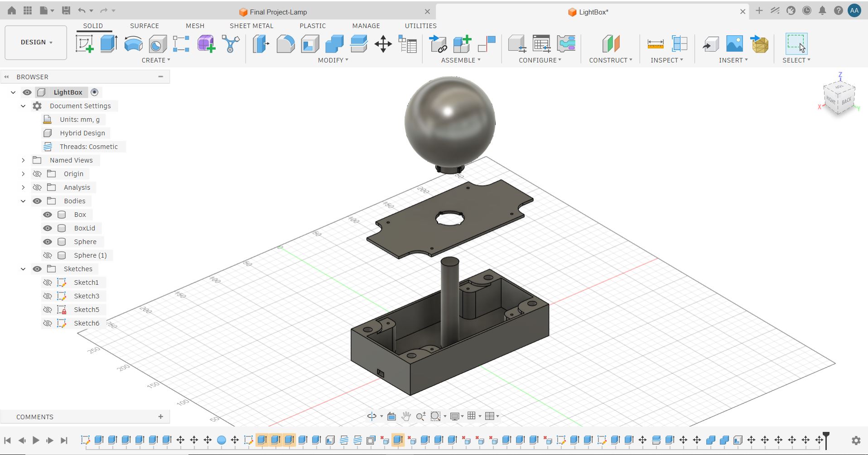Screen dimensions: 868x455
Task: Open the notifications bell
Action: 822,11
